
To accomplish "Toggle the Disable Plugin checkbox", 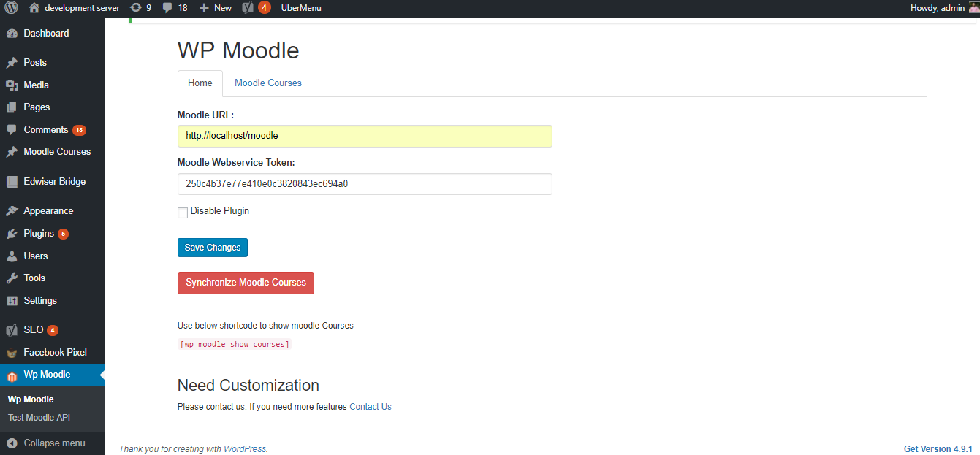I will pos(183,213).
